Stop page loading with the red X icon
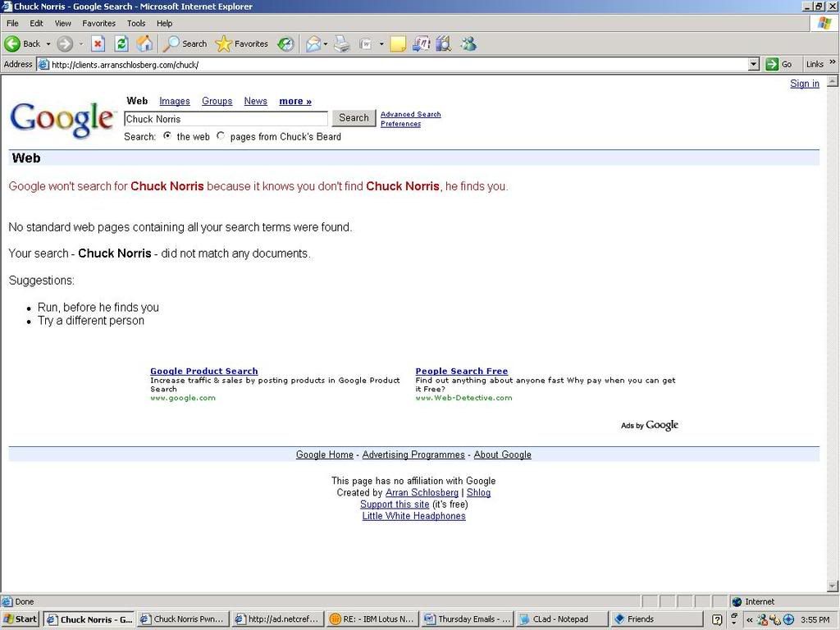This screenshot has height=630, width=840. (x=98, y=44)
